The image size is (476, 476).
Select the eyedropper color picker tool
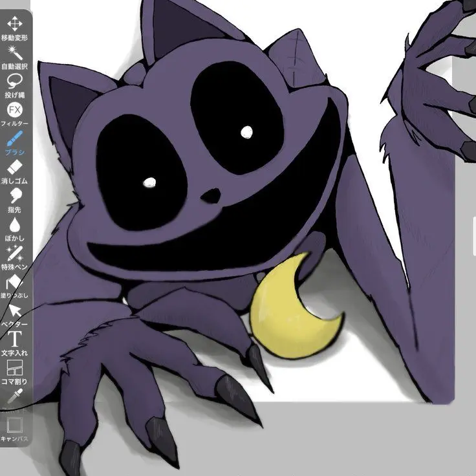[14, 397]
